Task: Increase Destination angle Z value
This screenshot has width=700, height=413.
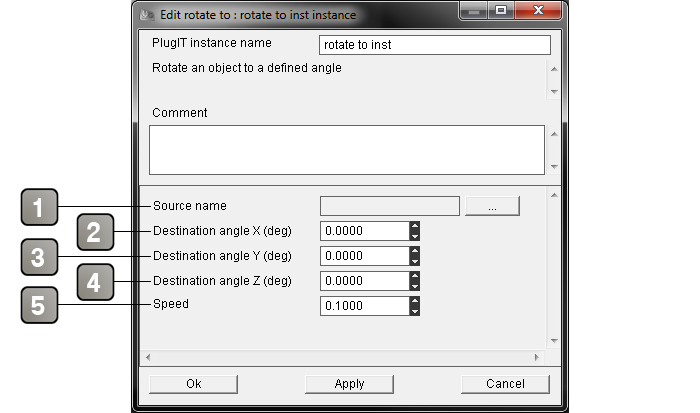Action: (x=415, y=276)
